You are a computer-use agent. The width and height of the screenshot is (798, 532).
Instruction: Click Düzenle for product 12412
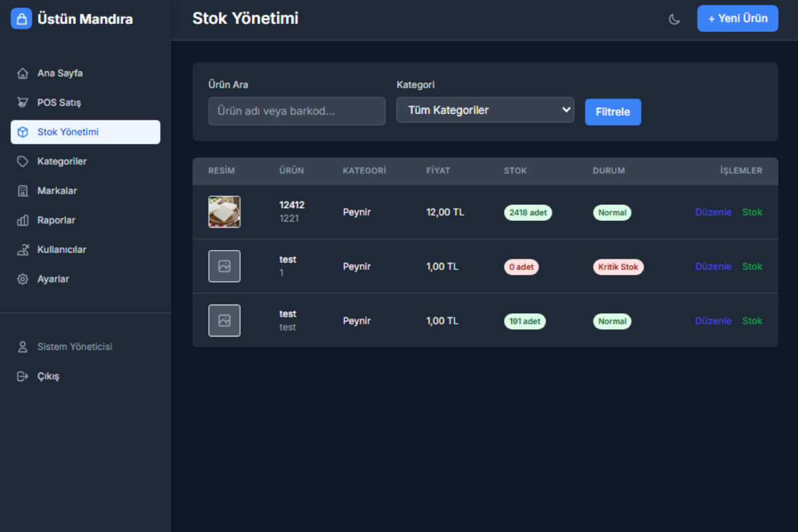[713, 212]
